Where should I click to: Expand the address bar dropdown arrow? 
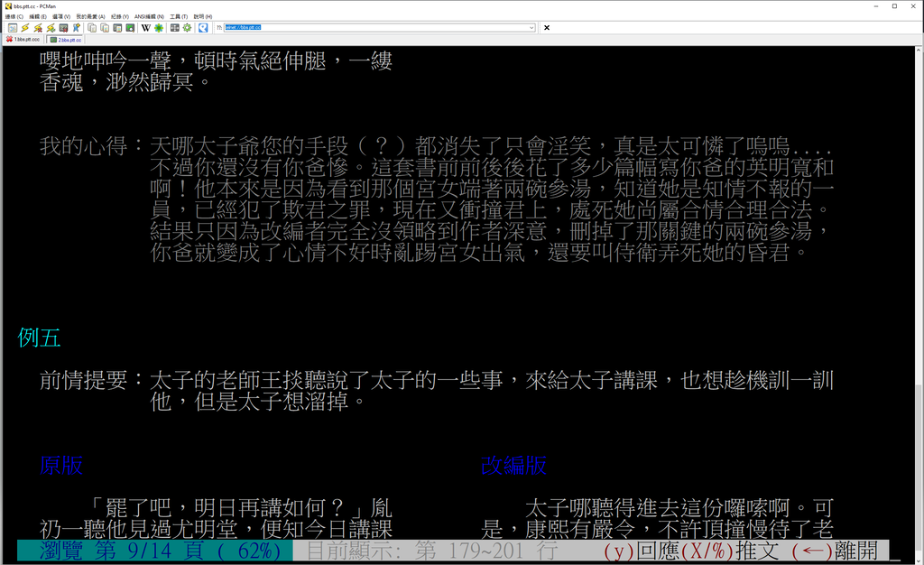[x=531, y=28]
